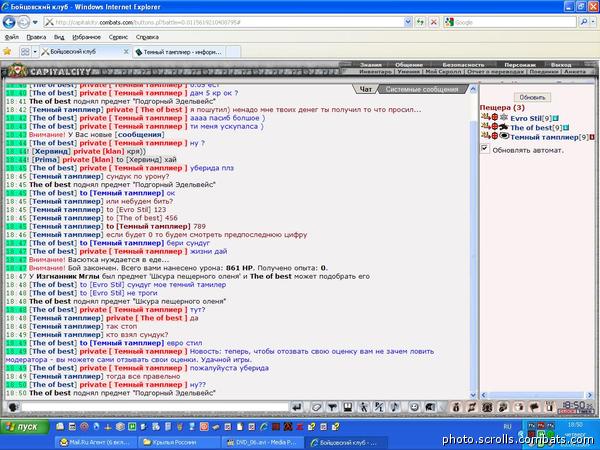Click the red Stop loading icon

click(x=434, y=22)
